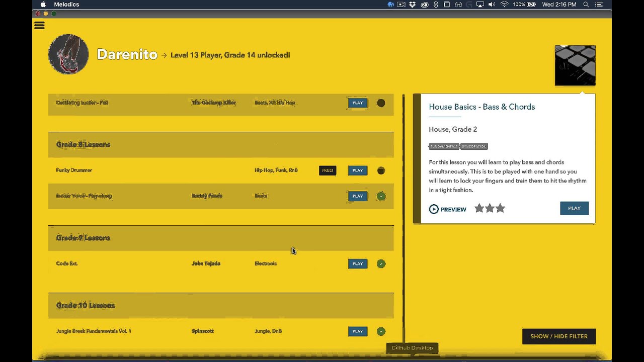Click the lesson list scrollbar
The width and height of the screenshot is (644, 362).
point(403,219)
